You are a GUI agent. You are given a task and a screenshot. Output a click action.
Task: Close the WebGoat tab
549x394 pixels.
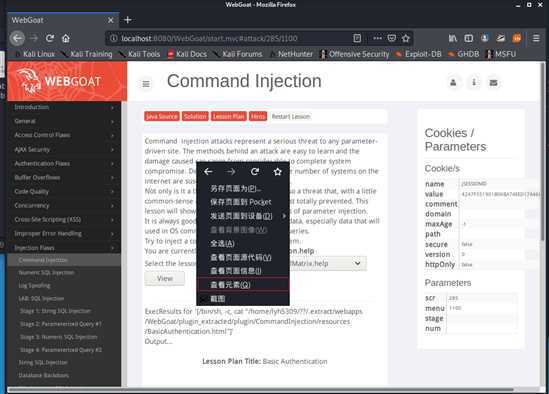point(111,20)
